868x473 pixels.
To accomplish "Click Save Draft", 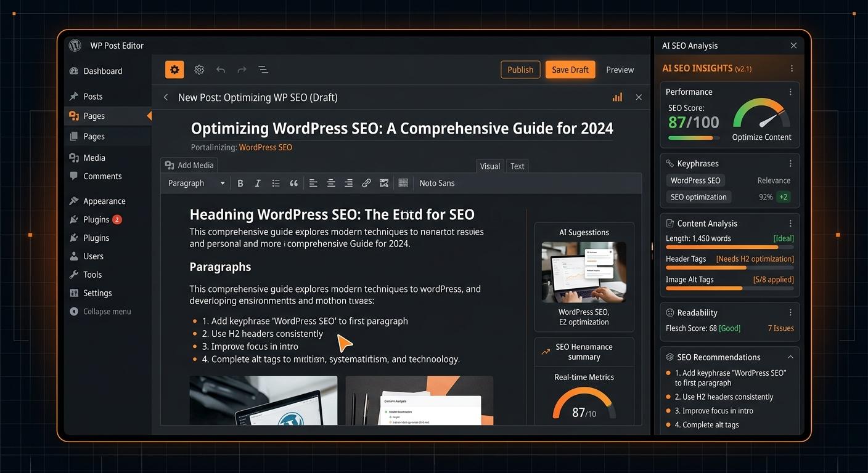I will click(570, 70).
